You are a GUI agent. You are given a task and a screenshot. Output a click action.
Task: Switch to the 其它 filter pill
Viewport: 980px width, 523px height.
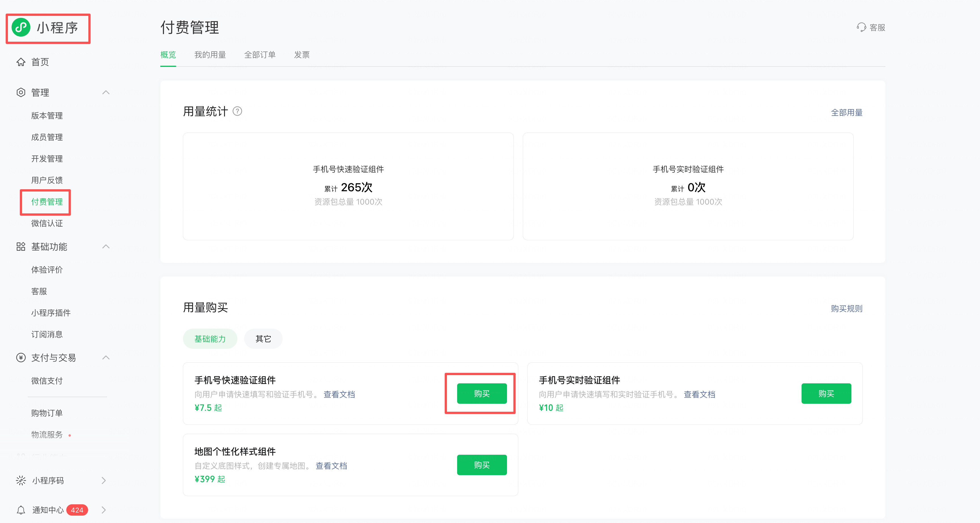(x=263, y=339)
